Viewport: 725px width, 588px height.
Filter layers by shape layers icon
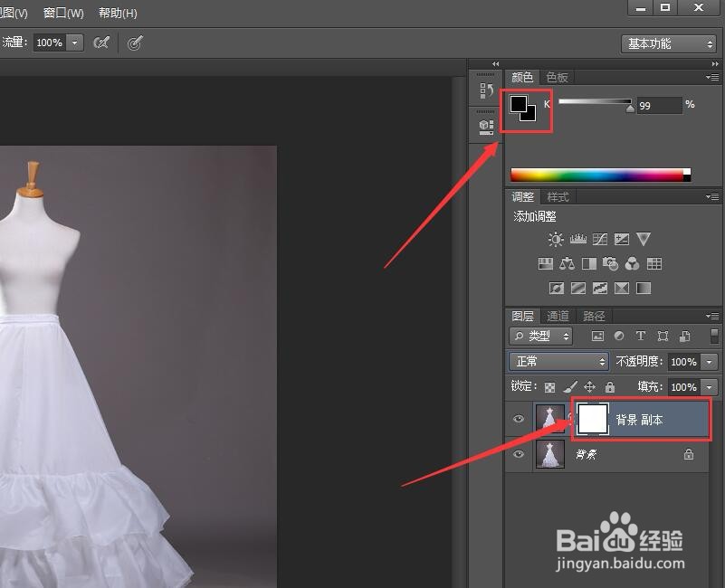(663, 337)
